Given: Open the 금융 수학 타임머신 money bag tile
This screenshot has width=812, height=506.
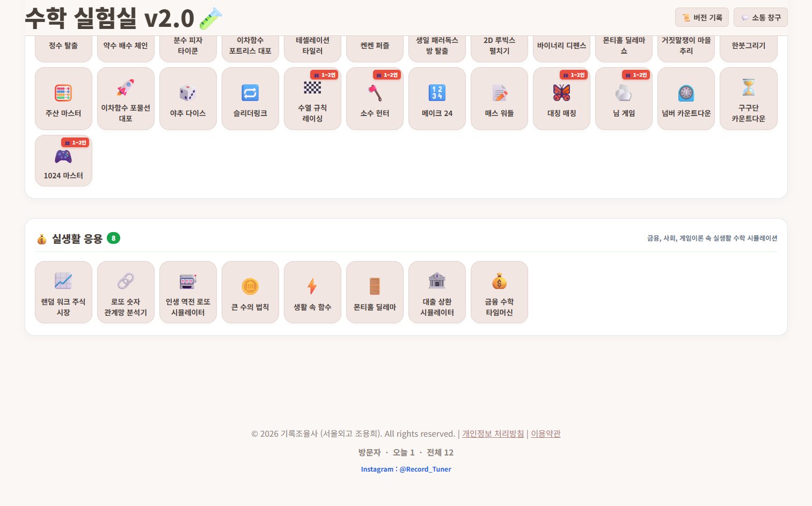Looking at the screenshot, I should [499, 292].
